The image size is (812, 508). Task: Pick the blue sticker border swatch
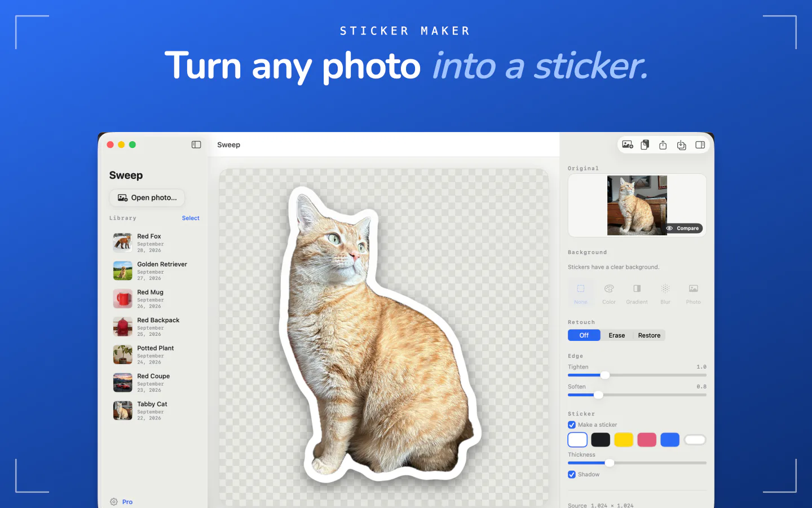pyautogui.click(x=670, y=440)
